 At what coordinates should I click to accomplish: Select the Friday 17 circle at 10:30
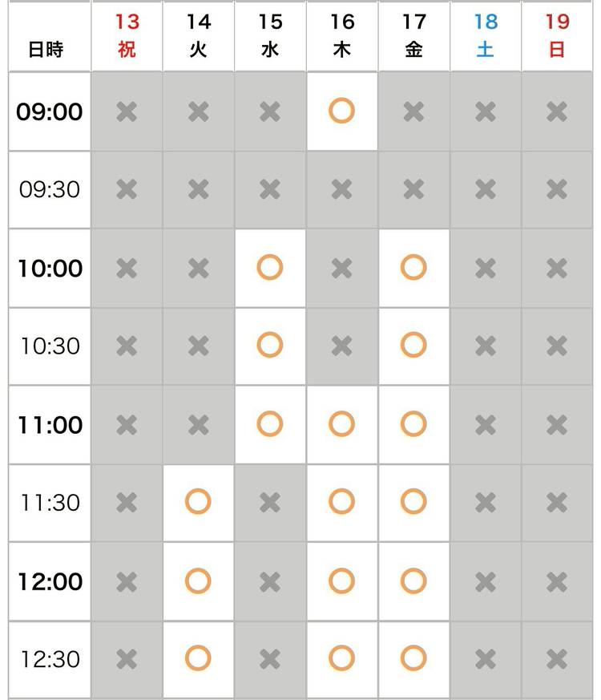click(x=413, y=346)
